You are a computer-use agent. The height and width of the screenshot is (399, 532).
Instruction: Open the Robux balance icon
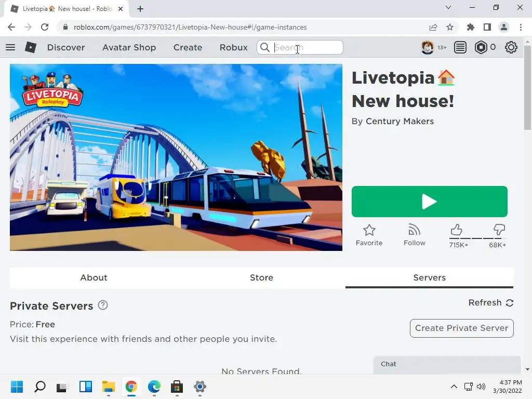(x=481, y=47)
